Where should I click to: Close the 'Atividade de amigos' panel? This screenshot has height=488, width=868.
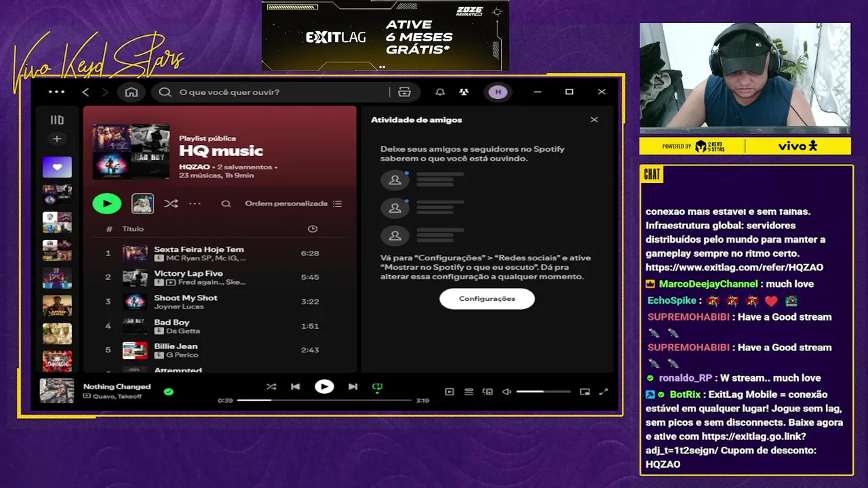pos(594,120)
